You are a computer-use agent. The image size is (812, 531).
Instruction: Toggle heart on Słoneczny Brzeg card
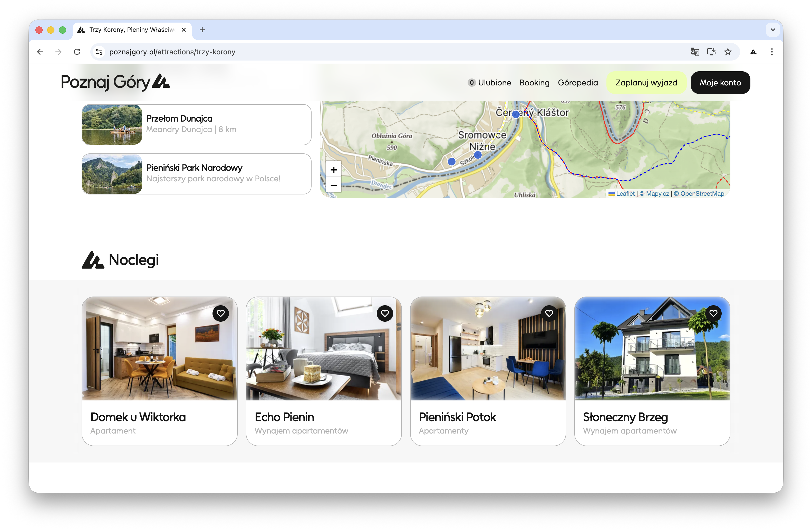(713, 313)
